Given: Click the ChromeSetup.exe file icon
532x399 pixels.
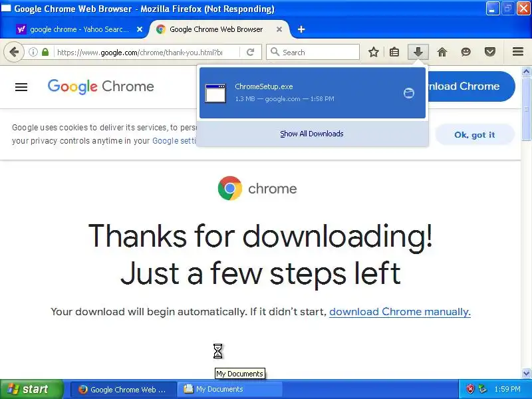Looking at the screenshot, I should [215, 93].
